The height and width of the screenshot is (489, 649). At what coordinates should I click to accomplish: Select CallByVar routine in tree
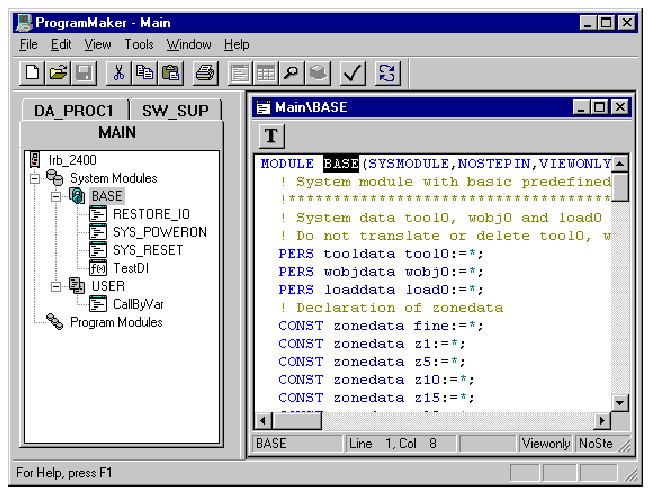(138, 305)
